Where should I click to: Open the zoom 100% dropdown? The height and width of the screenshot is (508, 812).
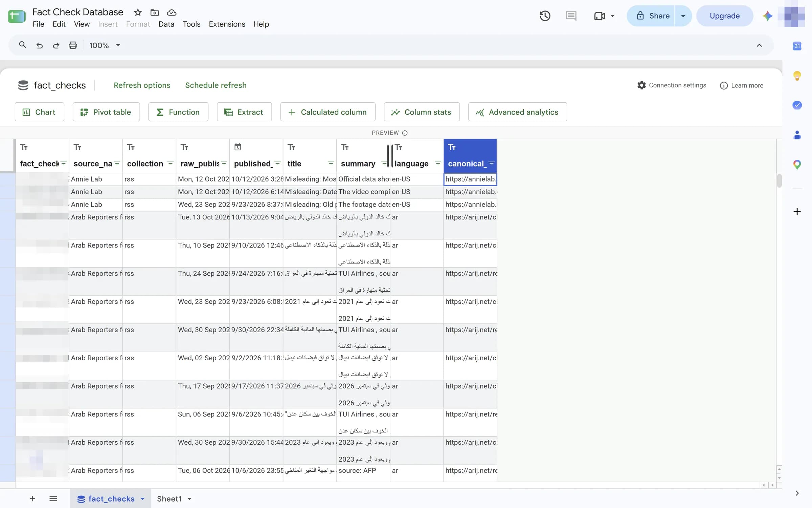pyautogui.click(x=105, y=45)
